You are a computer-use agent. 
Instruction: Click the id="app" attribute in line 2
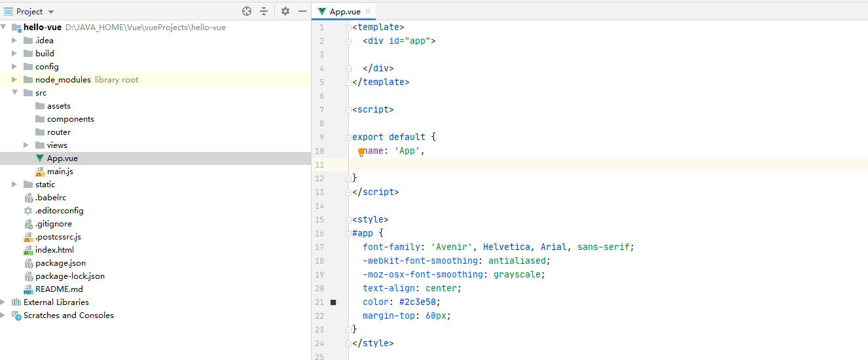coord(410,41)
